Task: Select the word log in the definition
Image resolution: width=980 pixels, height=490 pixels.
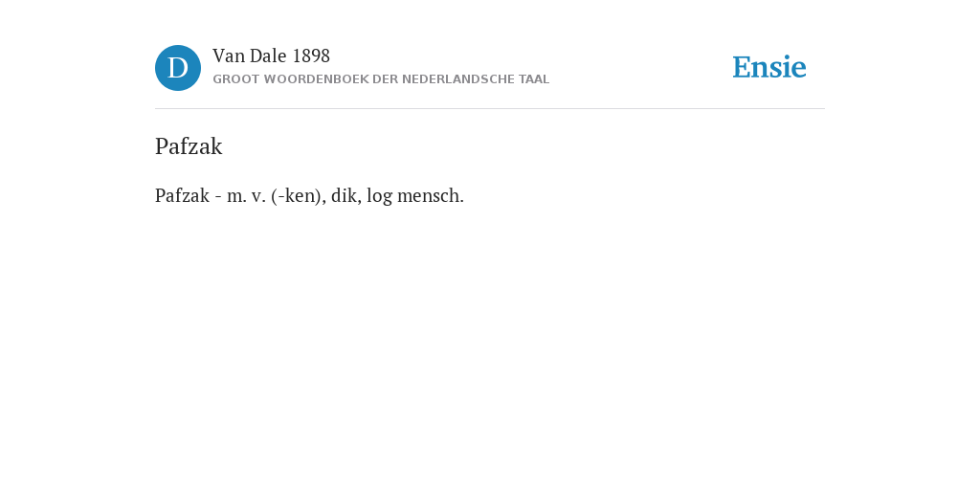Action: (379, 197)
